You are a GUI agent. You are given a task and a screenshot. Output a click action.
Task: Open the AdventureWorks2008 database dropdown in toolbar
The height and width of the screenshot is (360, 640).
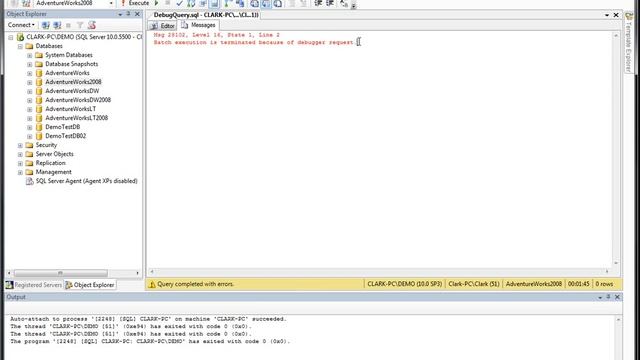(111, 3)
